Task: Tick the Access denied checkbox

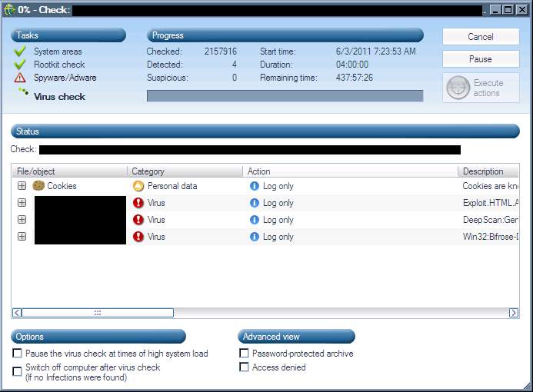Action: click(x=245, y=367)
